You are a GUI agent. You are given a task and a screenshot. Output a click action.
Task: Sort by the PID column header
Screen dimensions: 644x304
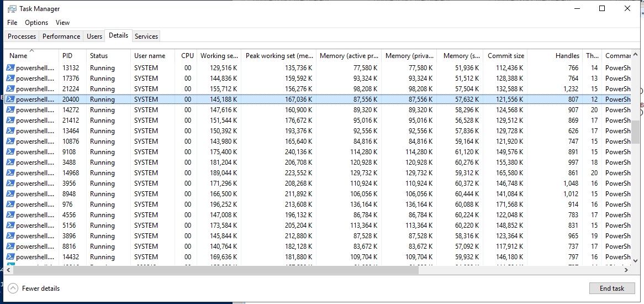click(x=73, y=56)
